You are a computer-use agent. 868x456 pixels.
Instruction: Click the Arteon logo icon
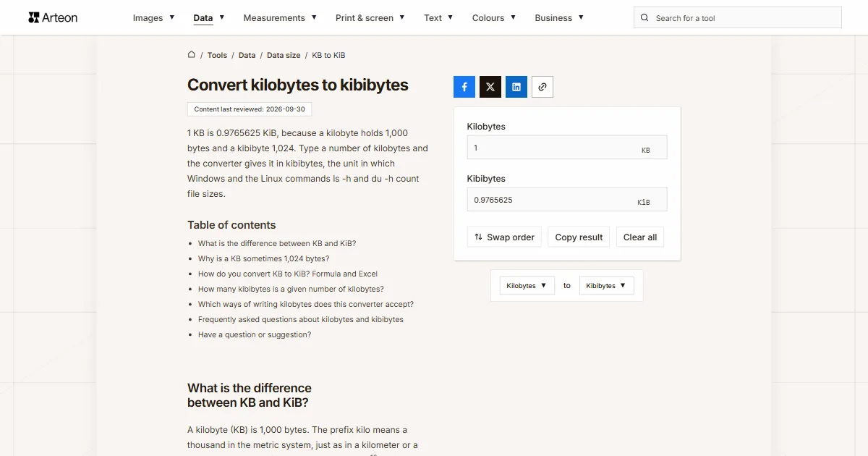pyautogui.click(x=33, y=17)
